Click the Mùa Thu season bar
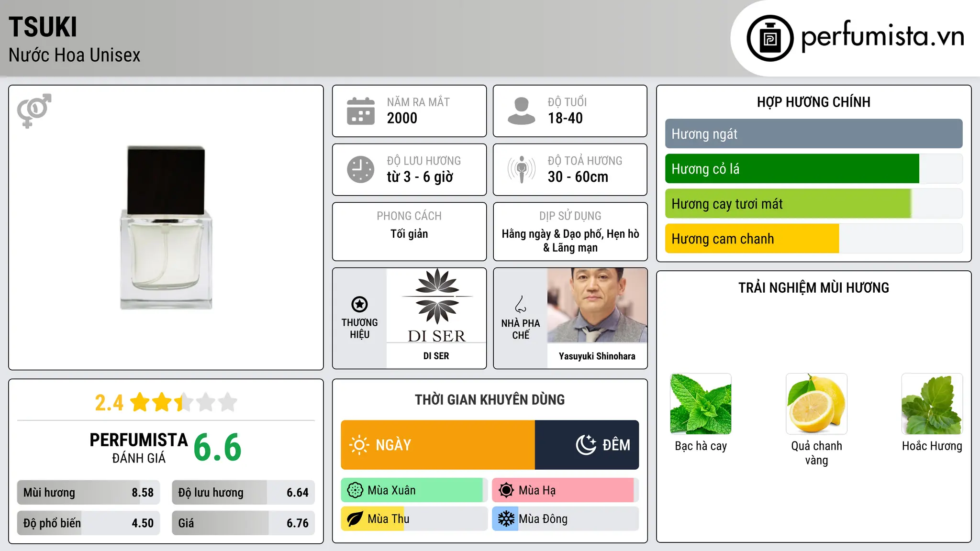The height and width of the screenshot is (551, 980). (x=414, y=519)
